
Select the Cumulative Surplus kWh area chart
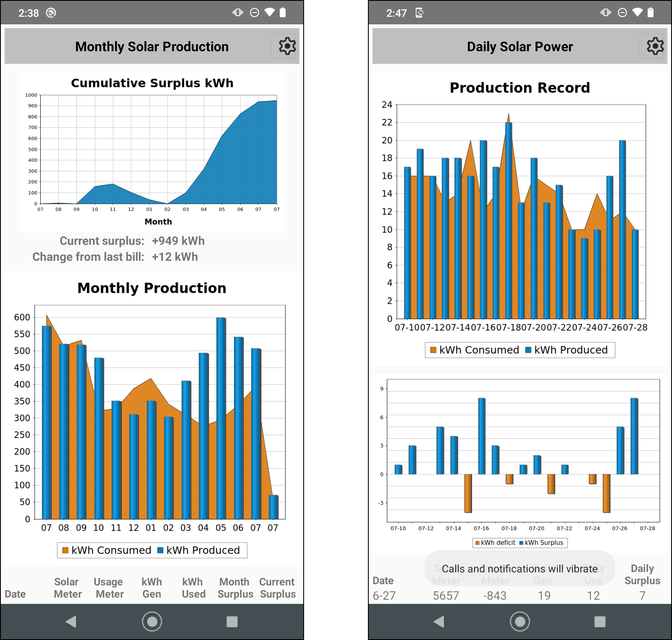coord(152,152)
